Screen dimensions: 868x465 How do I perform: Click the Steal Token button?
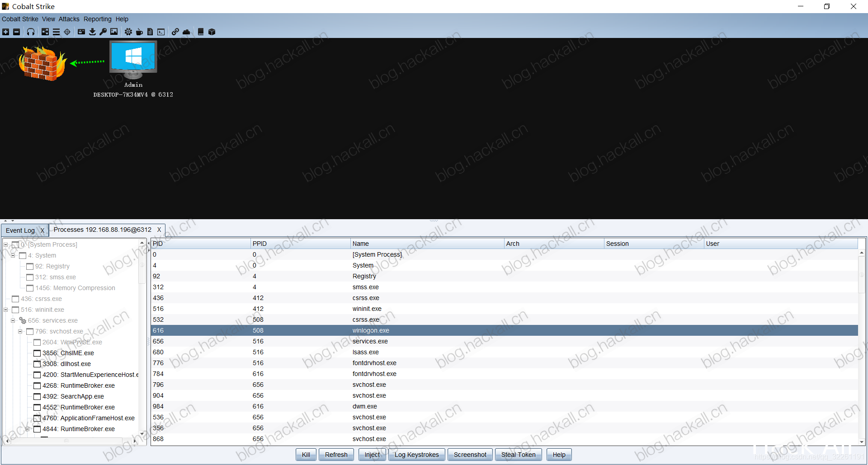(x=518, y=455)
